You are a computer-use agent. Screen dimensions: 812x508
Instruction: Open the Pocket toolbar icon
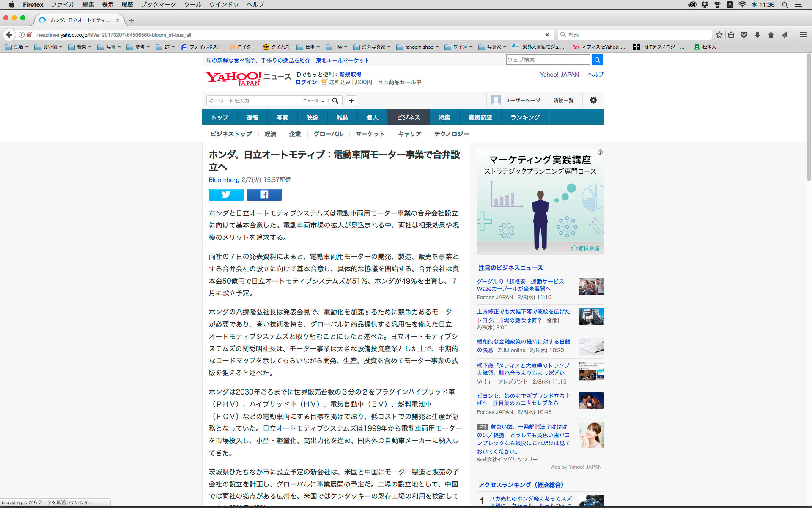point(744,35)
